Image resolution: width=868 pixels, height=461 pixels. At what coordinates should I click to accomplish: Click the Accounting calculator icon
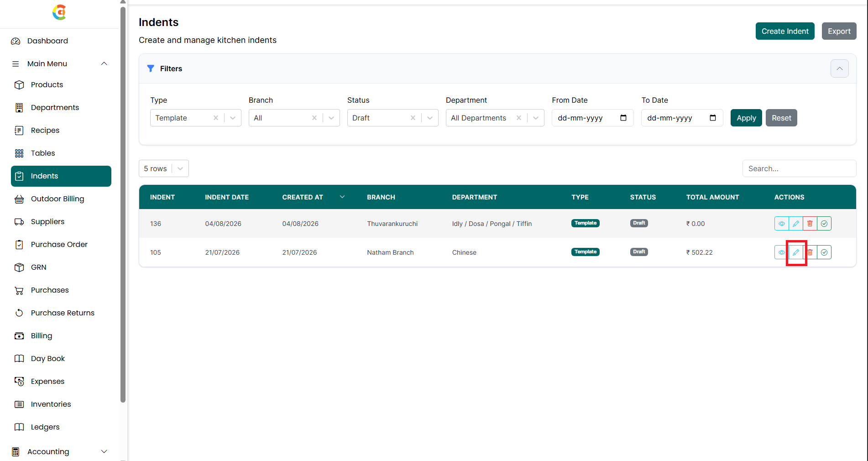pos(16,452)
